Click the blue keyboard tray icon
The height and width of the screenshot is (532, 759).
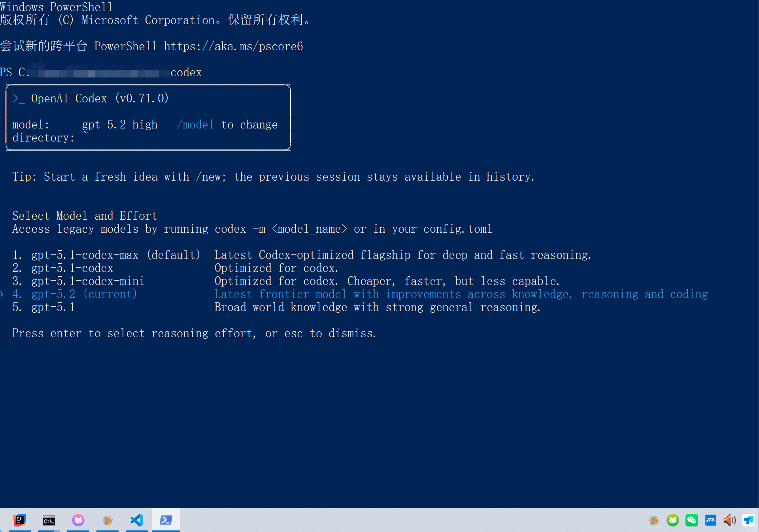coord(711,520)
